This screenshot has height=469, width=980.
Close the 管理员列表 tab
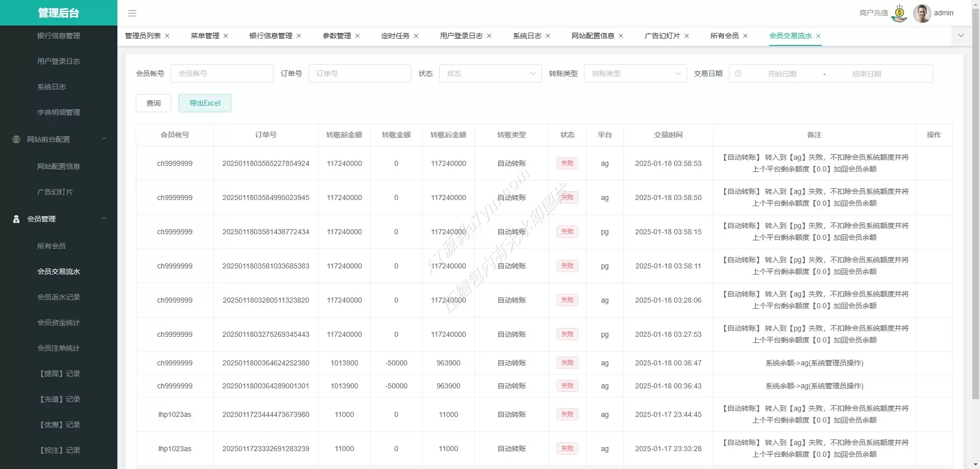(167, 36)
